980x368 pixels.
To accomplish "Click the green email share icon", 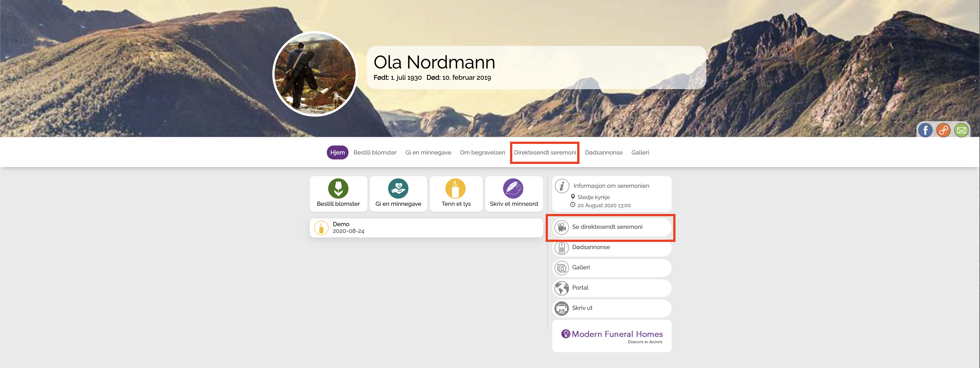I will [961, 130].
